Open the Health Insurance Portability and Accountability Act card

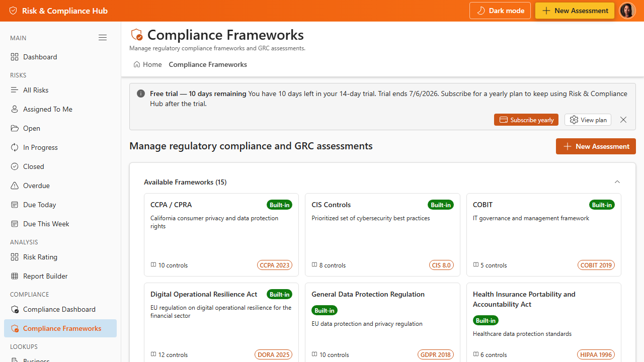point(544,322)
